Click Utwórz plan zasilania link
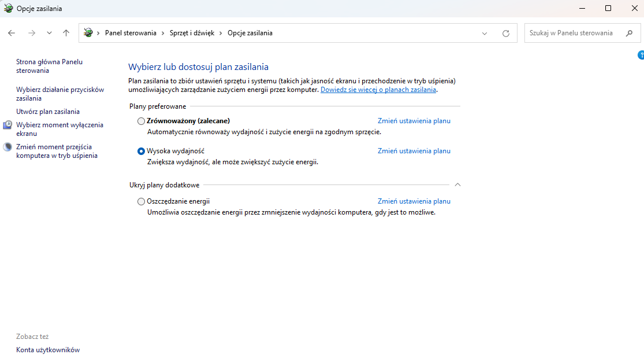The height and width of the screenshot is (358, 644). coord(47,112)
